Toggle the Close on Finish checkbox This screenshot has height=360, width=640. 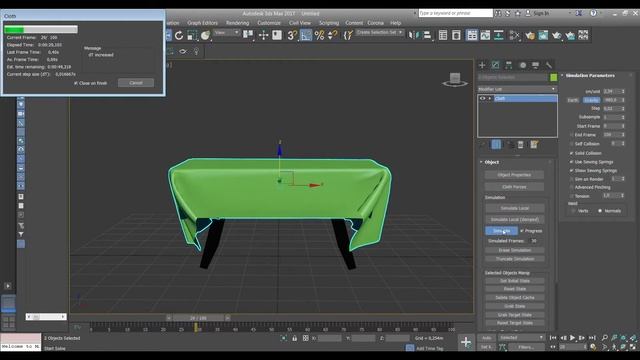coord(76,83)
